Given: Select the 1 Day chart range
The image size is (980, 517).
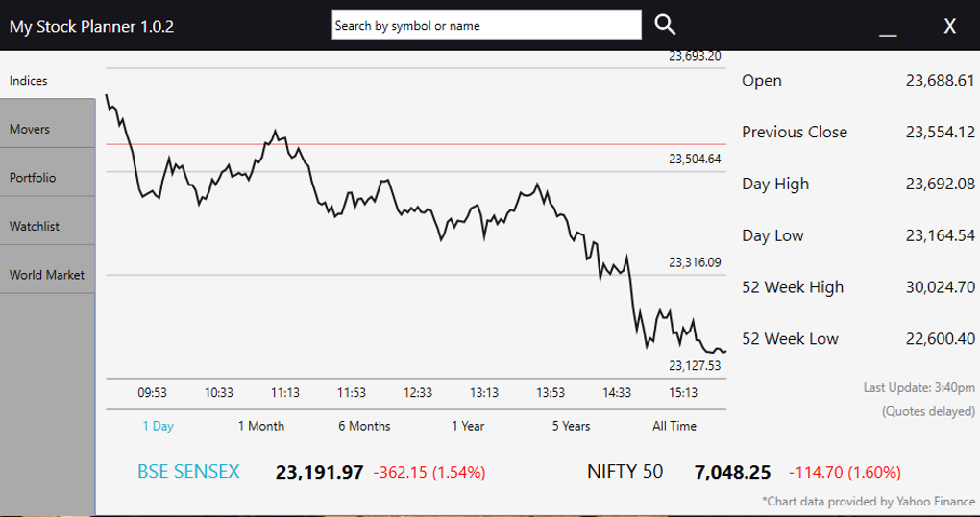Looking at the screenshot, I should tap(159, 426).
